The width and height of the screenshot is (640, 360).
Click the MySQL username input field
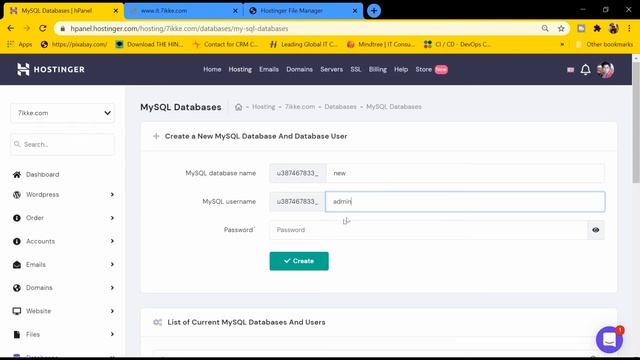(465, 202)
